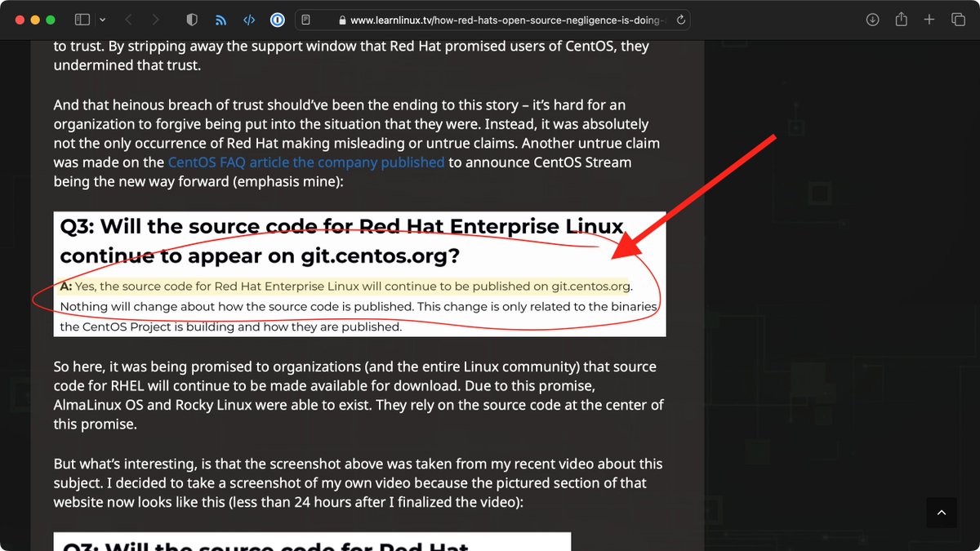Go forward to the next page
Viewport: 980px width, 551px height.
click(x=156, y=20)
